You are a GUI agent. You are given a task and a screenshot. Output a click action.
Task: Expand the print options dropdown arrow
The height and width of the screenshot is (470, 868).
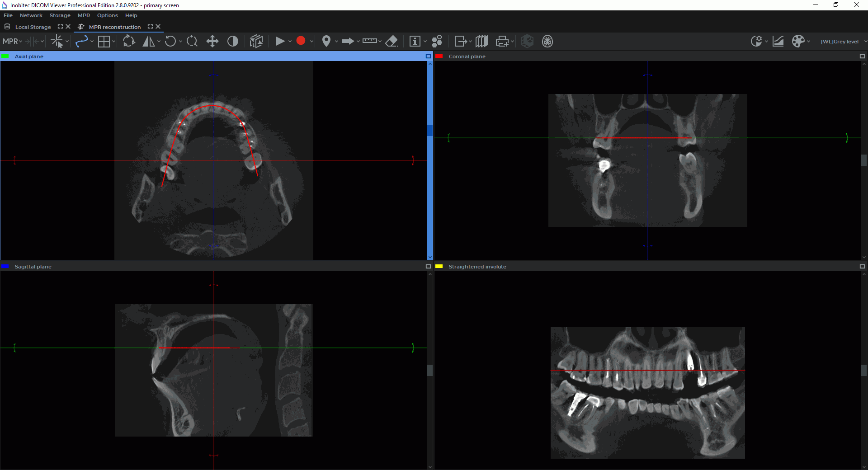[x=512, y=42]
